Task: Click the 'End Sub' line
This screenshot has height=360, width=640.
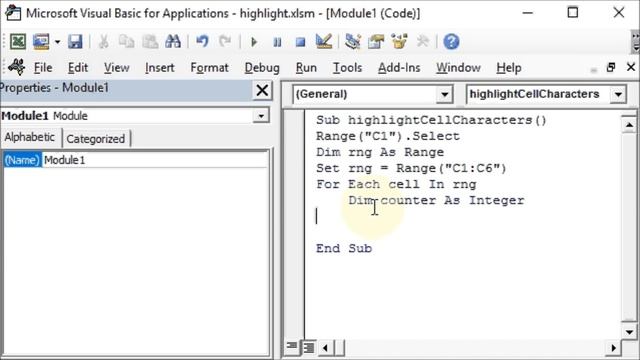Action: pyautogui.click(x=344, y=248)
